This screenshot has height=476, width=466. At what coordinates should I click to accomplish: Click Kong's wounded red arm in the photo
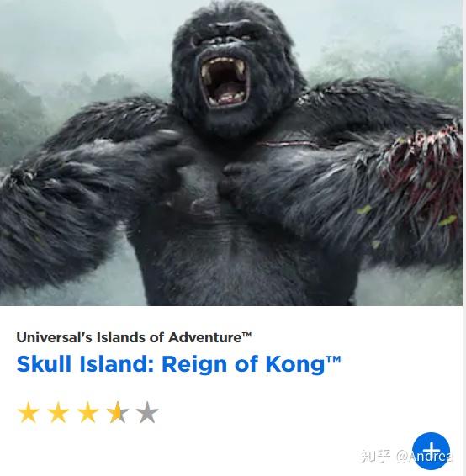click(422, 173)
